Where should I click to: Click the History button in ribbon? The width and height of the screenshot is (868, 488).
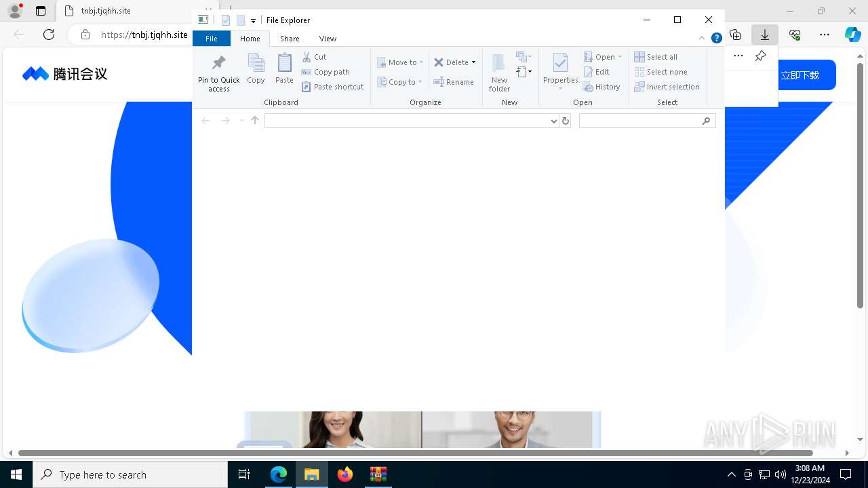pos(602,87)
